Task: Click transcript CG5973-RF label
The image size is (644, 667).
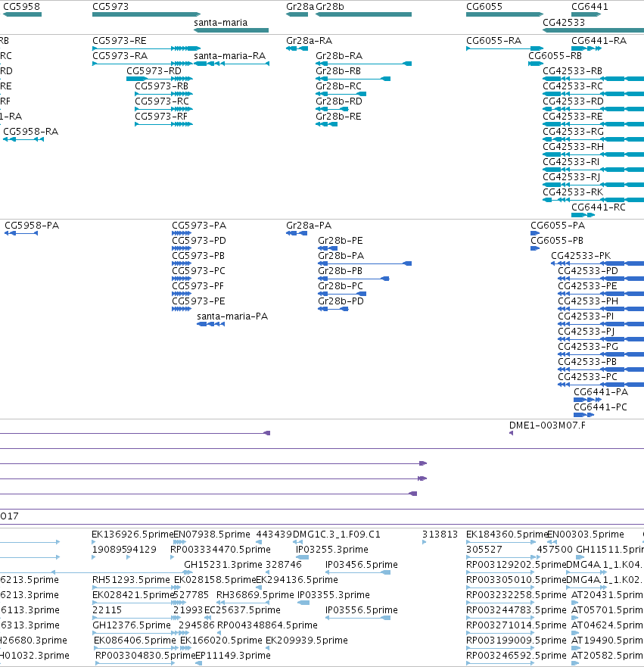Action: (x=161, y=117)
